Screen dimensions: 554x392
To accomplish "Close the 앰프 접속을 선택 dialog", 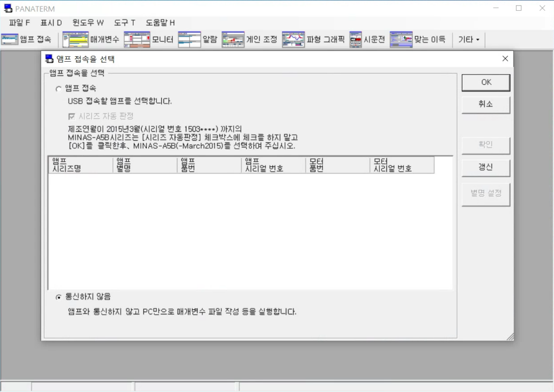I will [505, 59].
